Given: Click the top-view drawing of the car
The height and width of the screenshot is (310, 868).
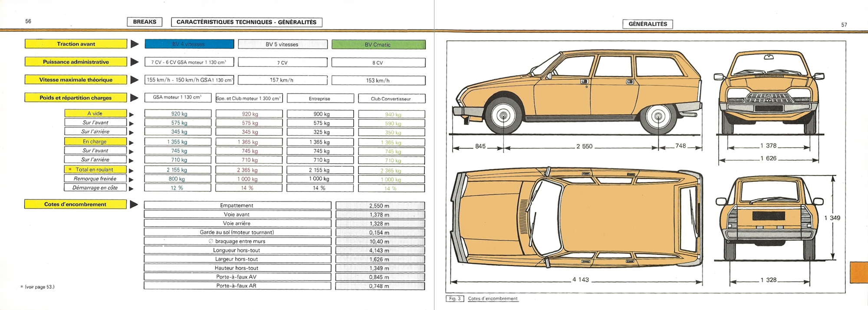Looking at the screenshot, I should pos(576,217).
